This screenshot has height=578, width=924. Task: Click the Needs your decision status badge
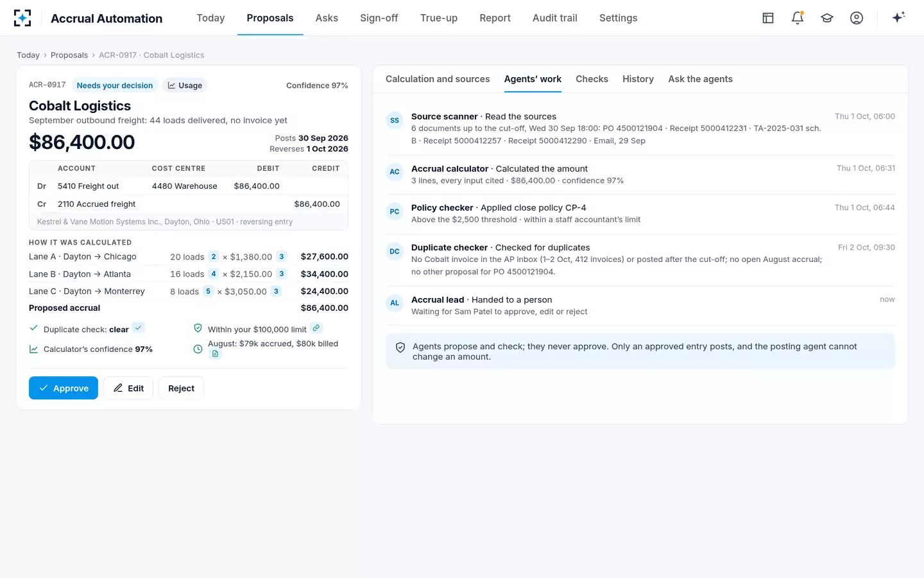point(115,85)
